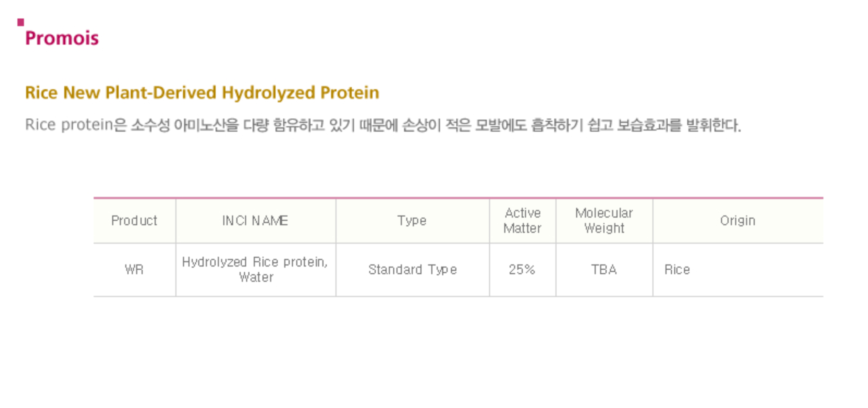868x408 pixels.
Task: Click the 25% active matter value
Action: click(522, 270)
